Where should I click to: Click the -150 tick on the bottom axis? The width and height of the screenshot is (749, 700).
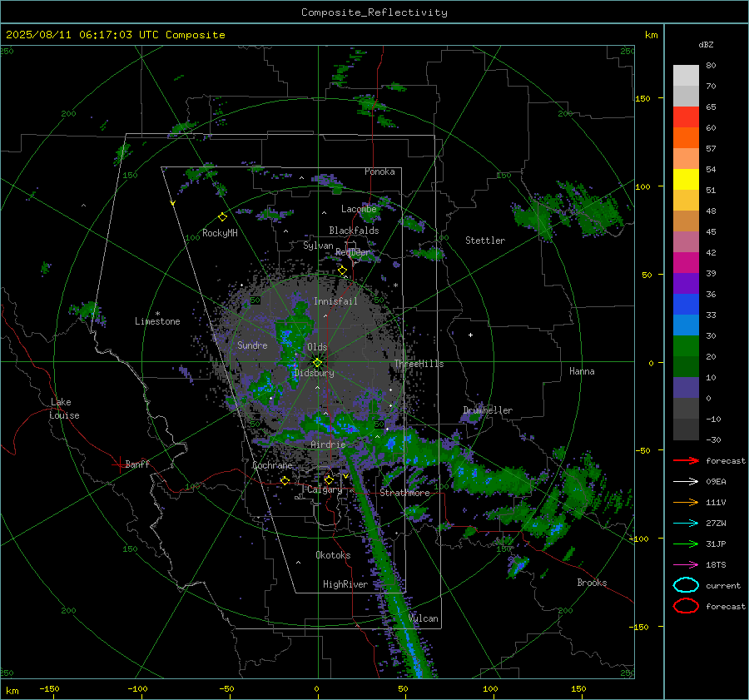tap(49, 688)
